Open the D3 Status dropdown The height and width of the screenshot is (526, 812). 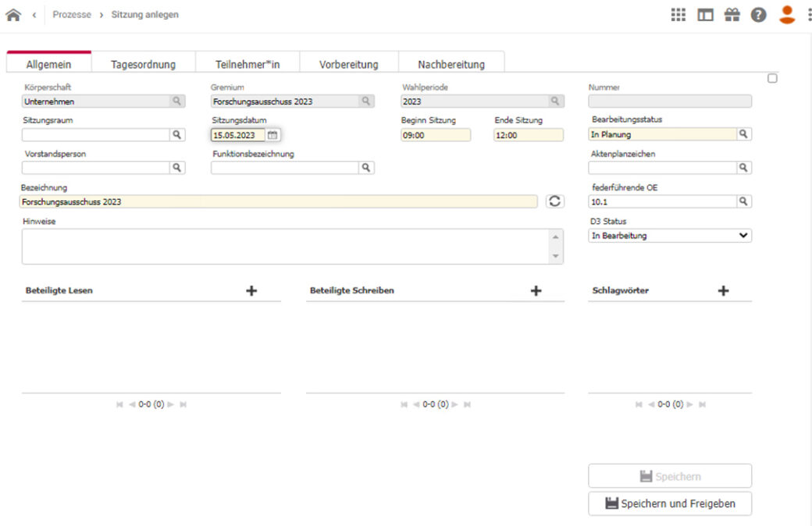[x=669, y=235]
